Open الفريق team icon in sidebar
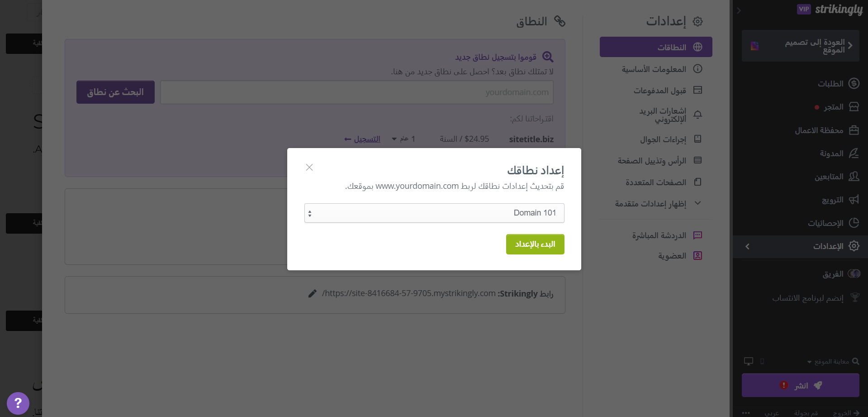This screenshot has height=417, width=868. tap(854, 273)
